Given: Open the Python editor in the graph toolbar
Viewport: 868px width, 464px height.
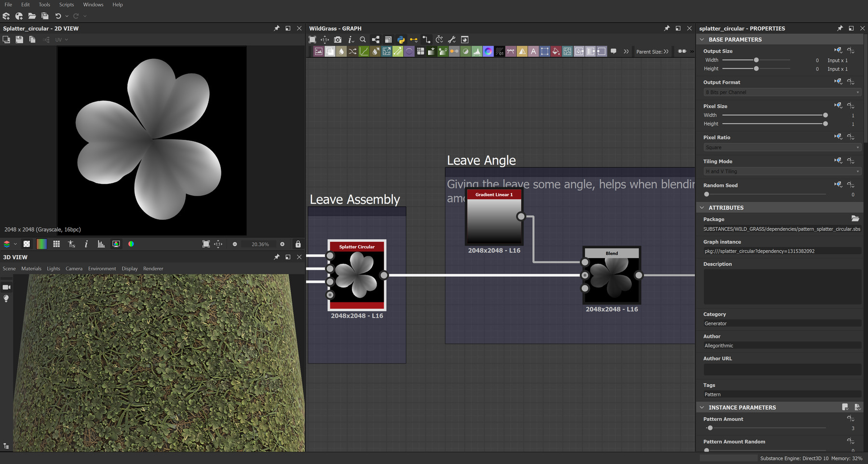Looking at the screenshot, I should pos(400,40).
